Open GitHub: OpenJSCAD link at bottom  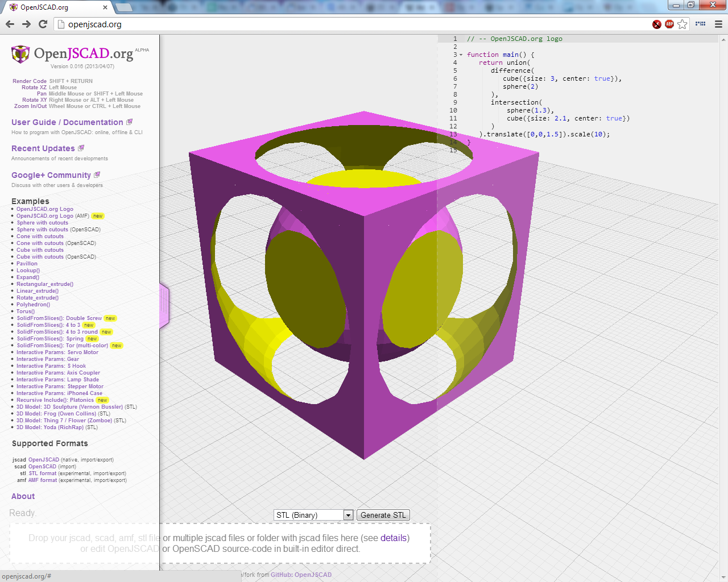pyautogui.click(x=301, y=575)
